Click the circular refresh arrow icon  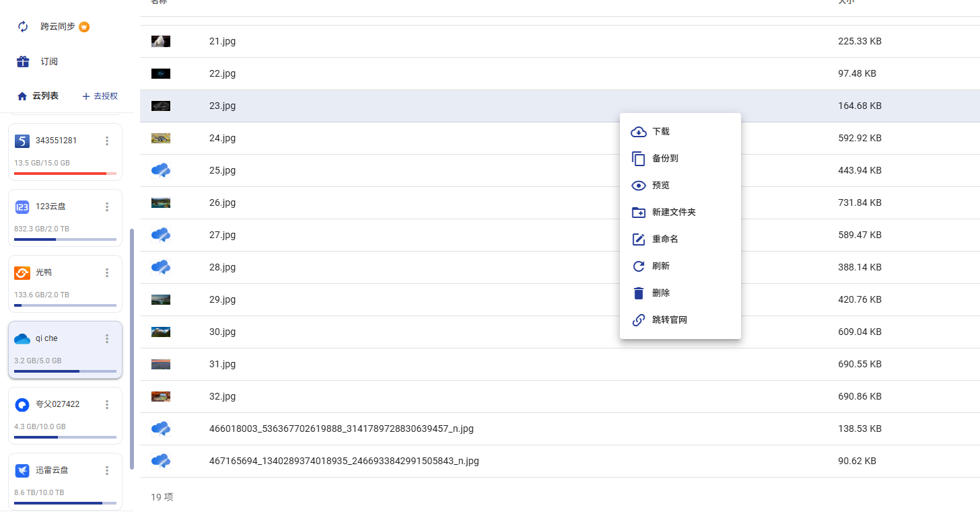(x=639, y=266)
